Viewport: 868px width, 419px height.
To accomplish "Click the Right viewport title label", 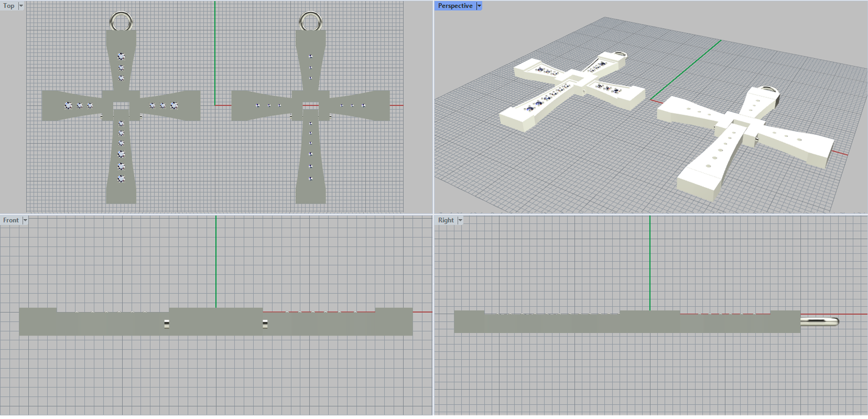I will [x=446, y=220].
